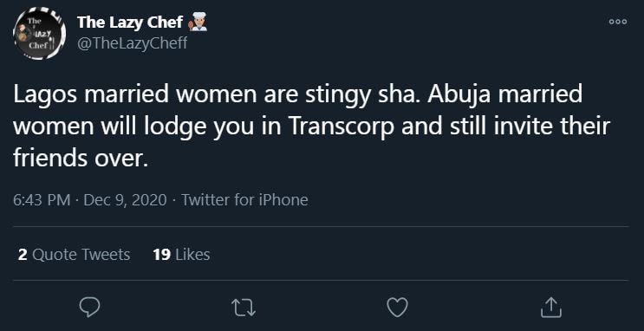Open the share tweet icon
The width and height of the screenshot is (644, 331).
coord(550,308)
